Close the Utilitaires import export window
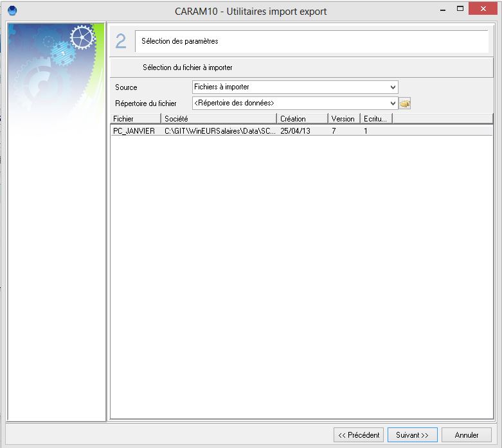Viewport: 502px width, 448px height. pos(483,8)
